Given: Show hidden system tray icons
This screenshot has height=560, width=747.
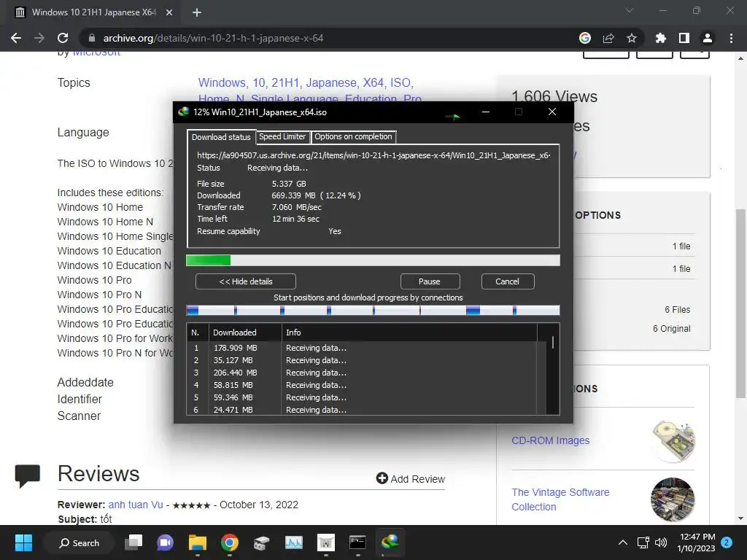Looking at the screenshot, I should (x=623, y=542).
